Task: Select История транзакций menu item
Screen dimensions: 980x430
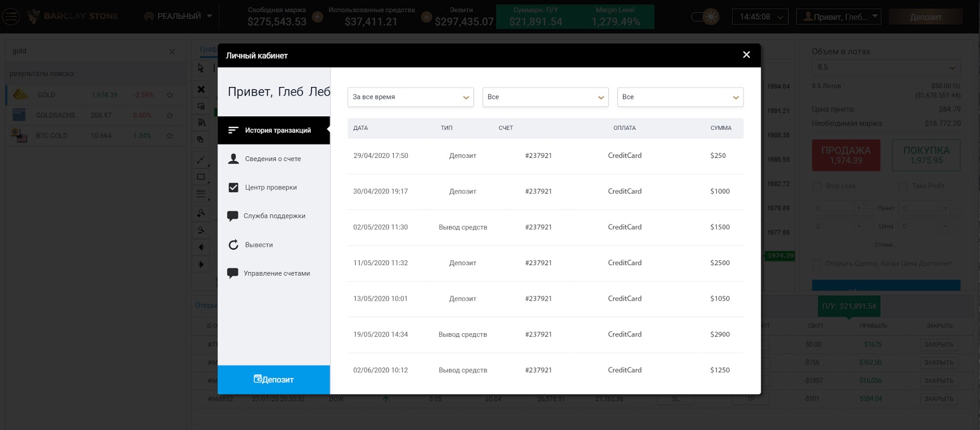Action: coord(274,130)
